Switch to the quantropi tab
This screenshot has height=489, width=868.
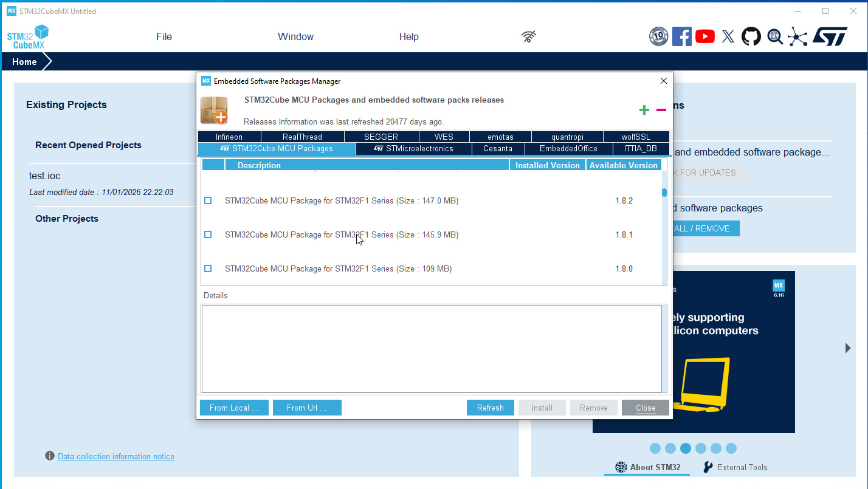(567, 137)
